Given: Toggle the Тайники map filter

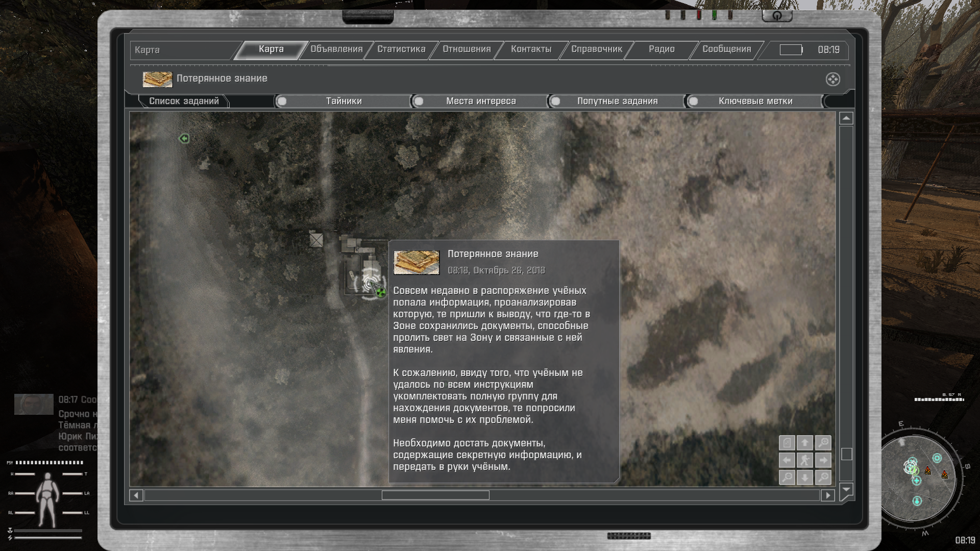Looking at the screenshot, I should [343, 101].
